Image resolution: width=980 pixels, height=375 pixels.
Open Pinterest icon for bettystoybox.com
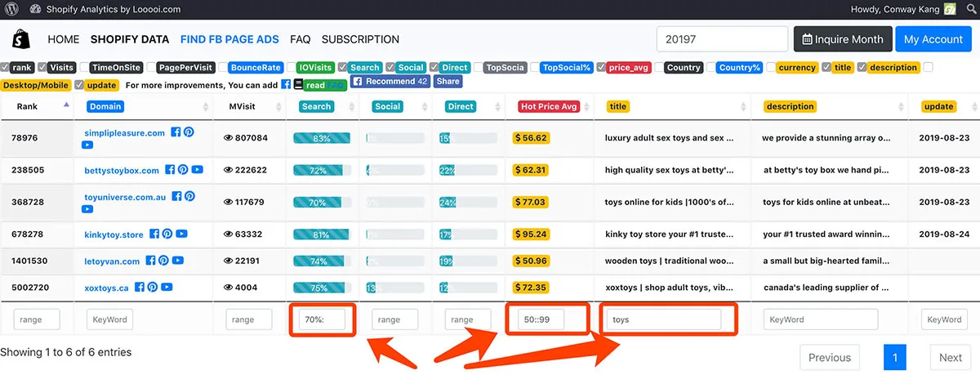coord(183,170)
